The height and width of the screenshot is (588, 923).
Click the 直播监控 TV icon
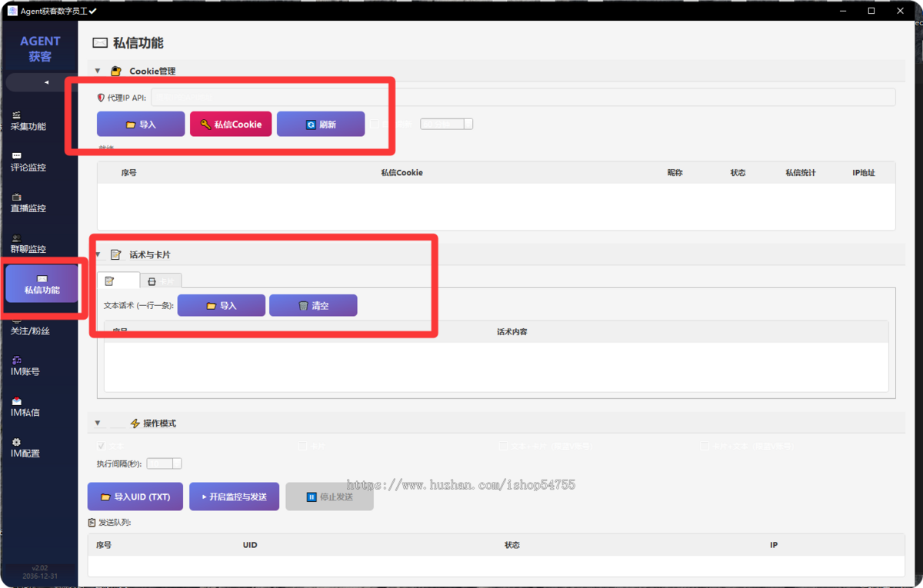[16, 198]
